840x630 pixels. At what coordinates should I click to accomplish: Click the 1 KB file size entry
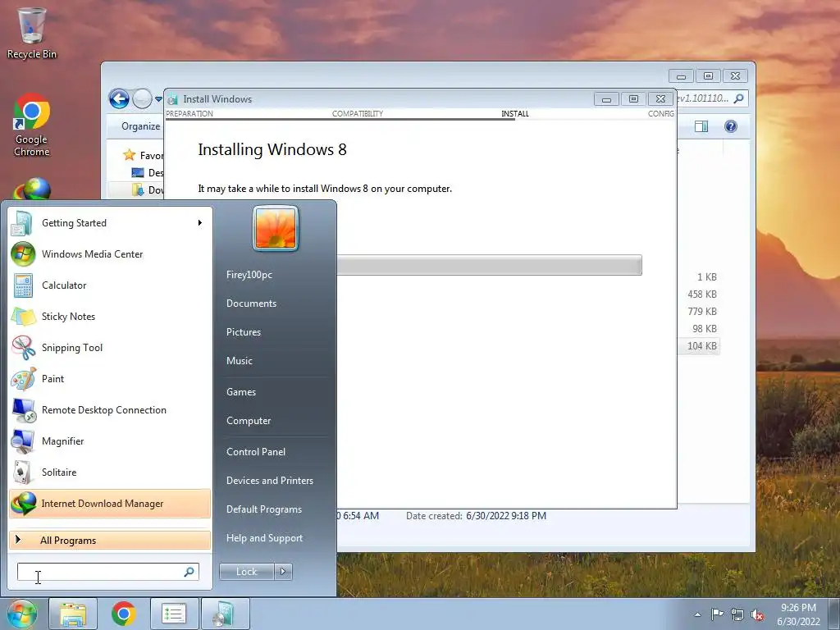coord(706,277)
